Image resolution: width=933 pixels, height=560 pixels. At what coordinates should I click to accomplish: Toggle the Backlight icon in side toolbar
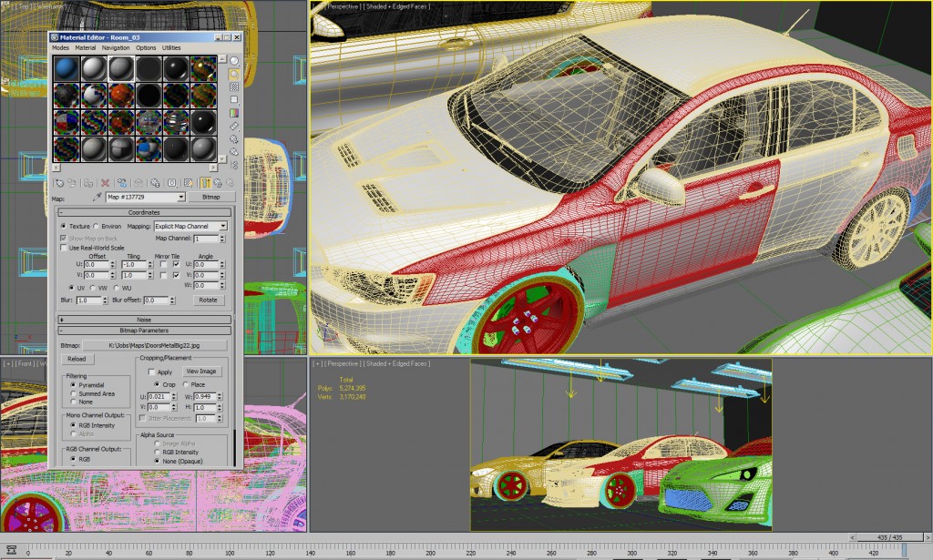(234, 74)
